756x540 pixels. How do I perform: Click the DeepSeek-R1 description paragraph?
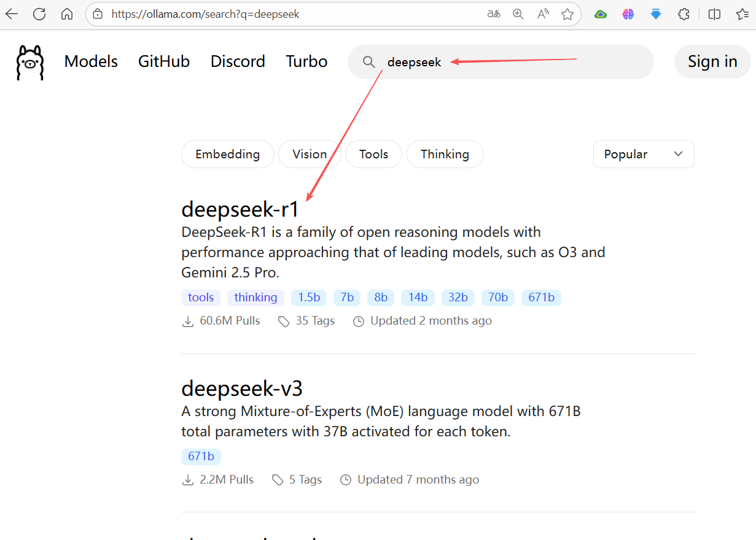(x=393, y=252)
